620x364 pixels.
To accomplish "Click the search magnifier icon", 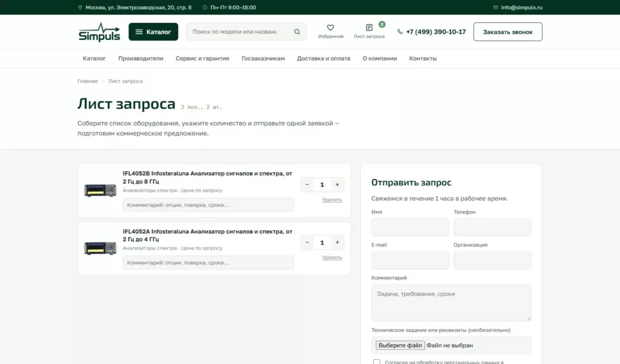I will tap(297, 31).
